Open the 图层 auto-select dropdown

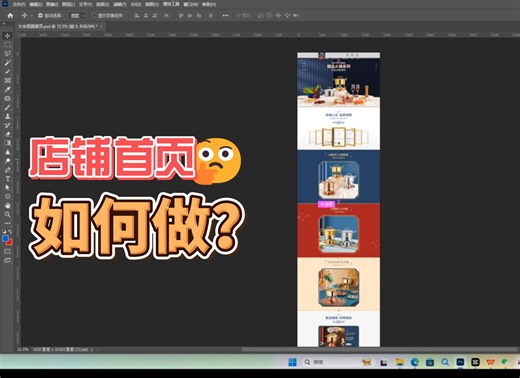[78, 16]
